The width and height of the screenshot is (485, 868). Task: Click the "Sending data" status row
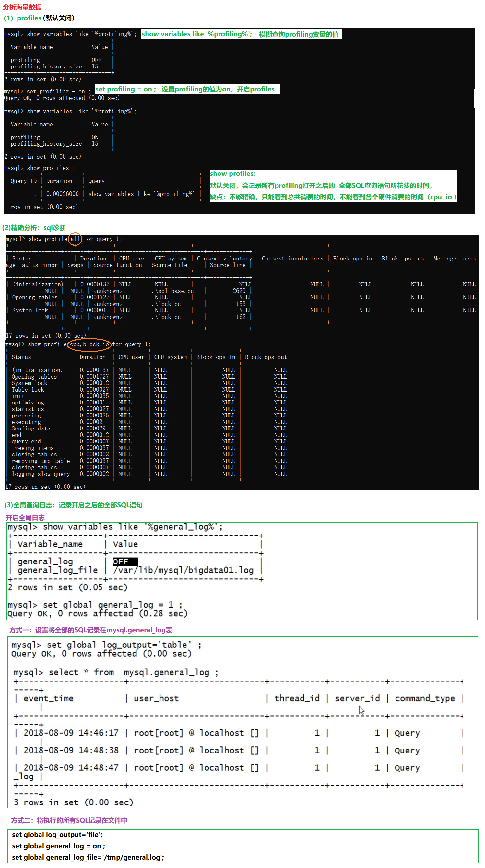[31, 428]
